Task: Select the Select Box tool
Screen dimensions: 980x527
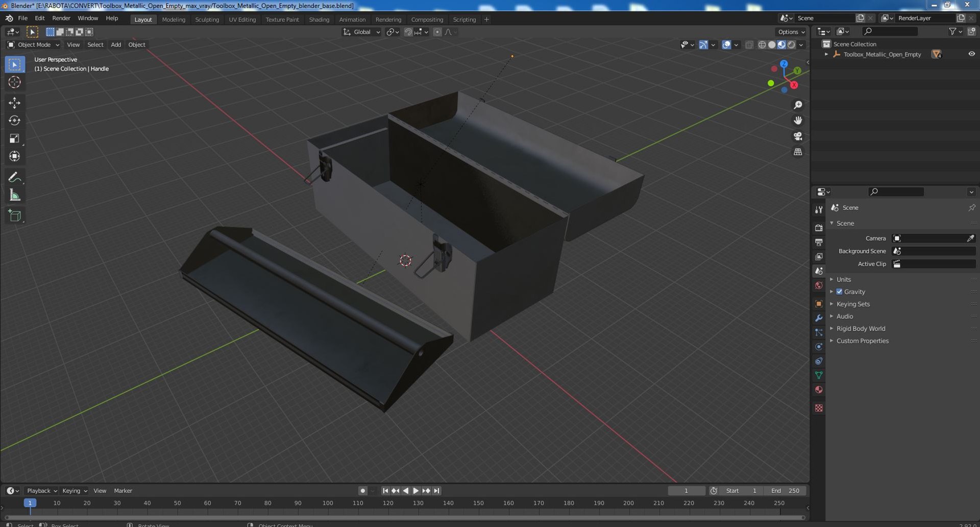Action: pyautogui.click(x=15, y=64)
